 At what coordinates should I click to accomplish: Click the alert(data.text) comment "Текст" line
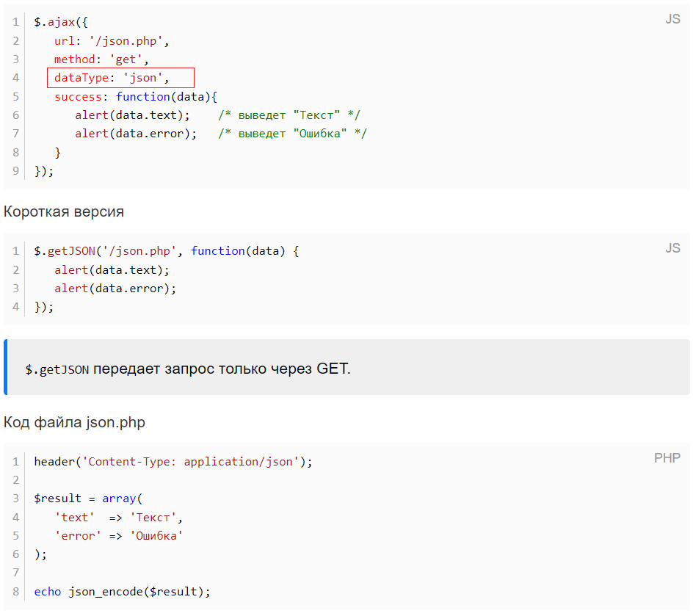click(217, 115)
